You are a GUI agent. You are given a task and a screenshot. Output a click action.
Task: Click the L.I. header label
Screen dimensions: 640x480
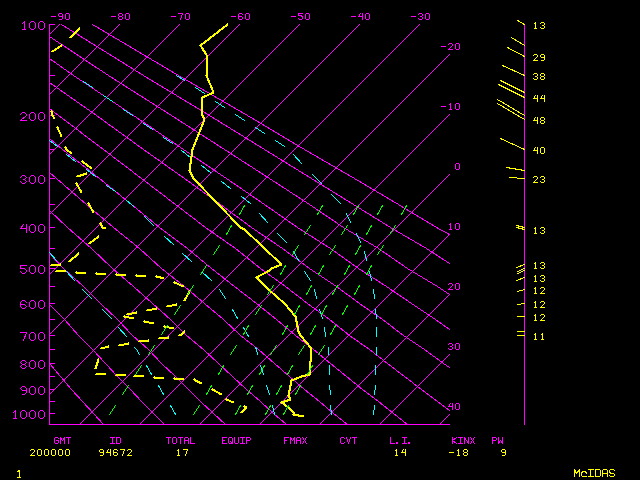coord(400,440)
